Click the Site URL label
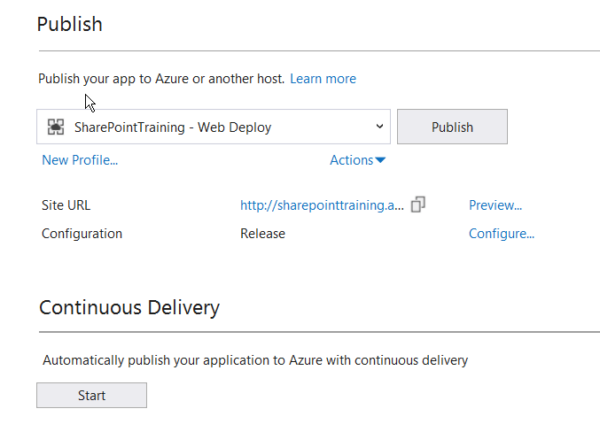This screenshot has height=432, width=600. coord(66,205)
